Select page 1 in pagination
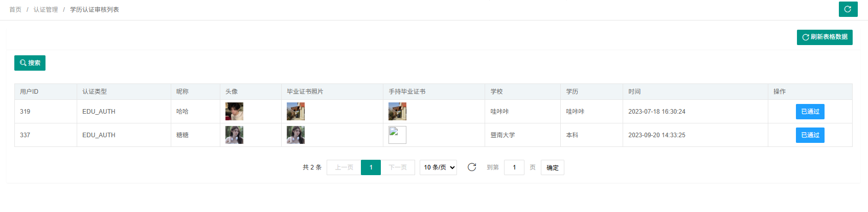The height and width of the screenshot is (212, 868). pos(371,167)
